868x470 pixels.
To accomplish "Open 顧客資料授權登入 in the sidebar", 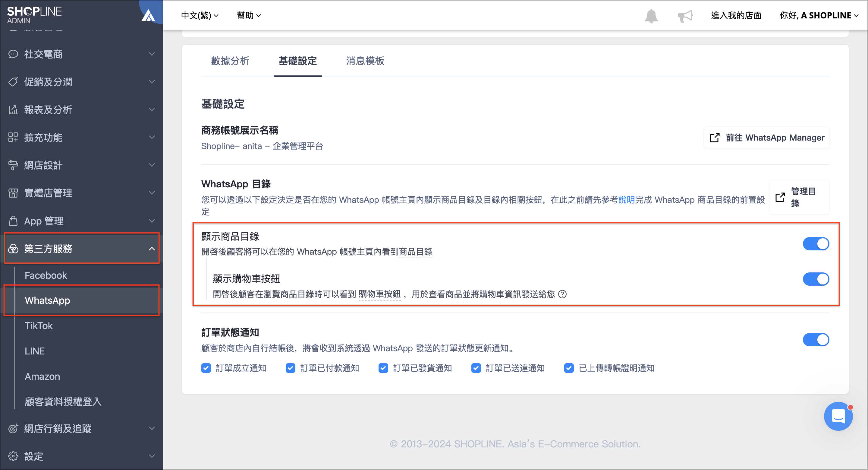I will (63, 402).
